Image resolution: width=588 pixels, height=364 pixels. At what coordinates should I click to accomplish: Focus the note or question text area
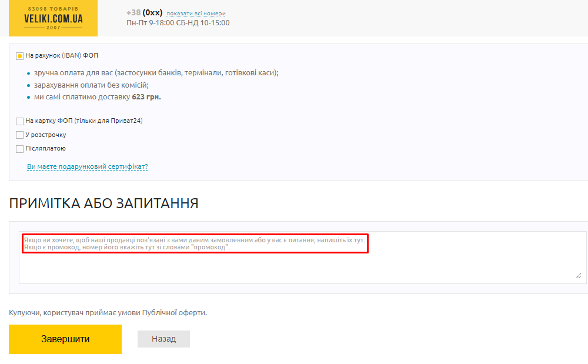(x=303, y=258)
